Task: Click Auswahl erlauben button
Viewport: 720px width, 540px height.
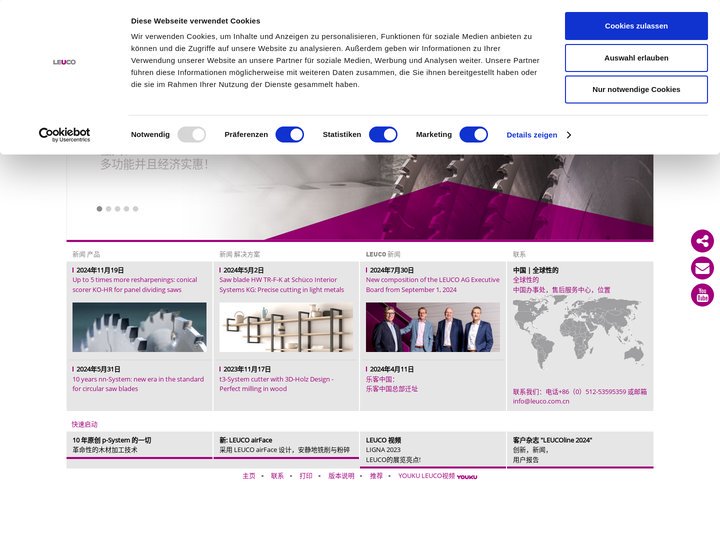Action: click(x=636, y=58)
